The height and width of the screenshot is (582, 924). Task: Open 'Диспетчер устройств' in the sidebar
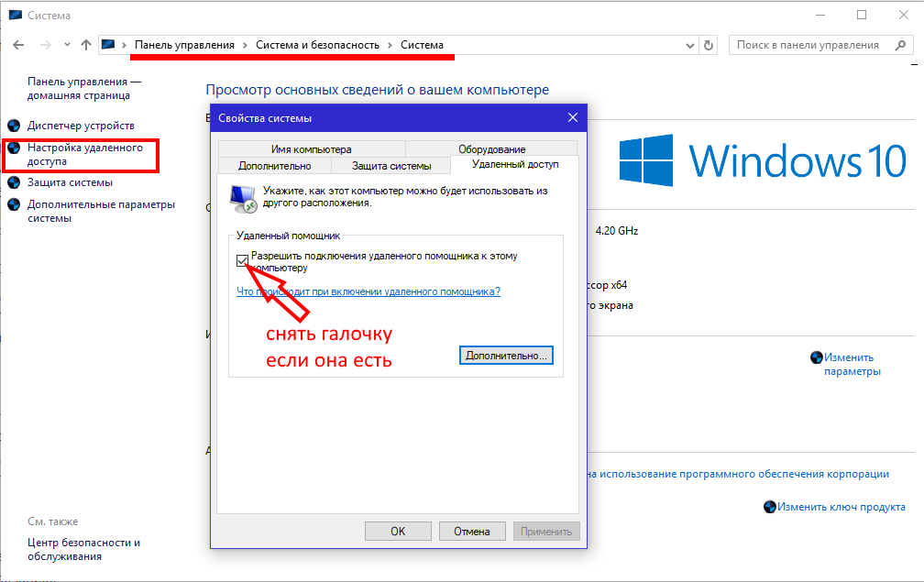click(81, 126)
